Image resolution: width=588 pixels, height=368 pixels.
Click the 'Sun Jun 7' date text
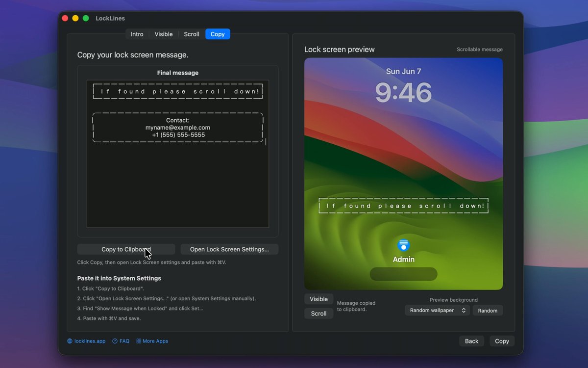[x=403, y=71]
